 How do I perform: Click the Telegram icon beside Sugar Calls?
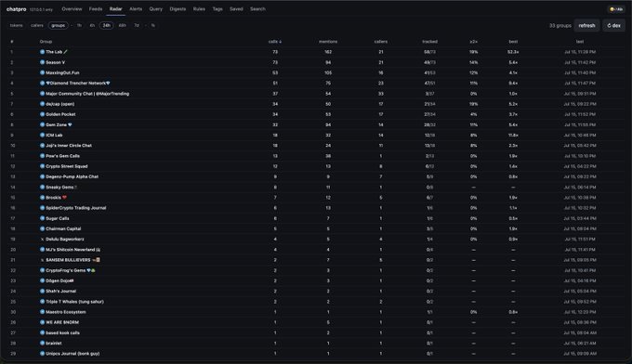coord(42,218)
